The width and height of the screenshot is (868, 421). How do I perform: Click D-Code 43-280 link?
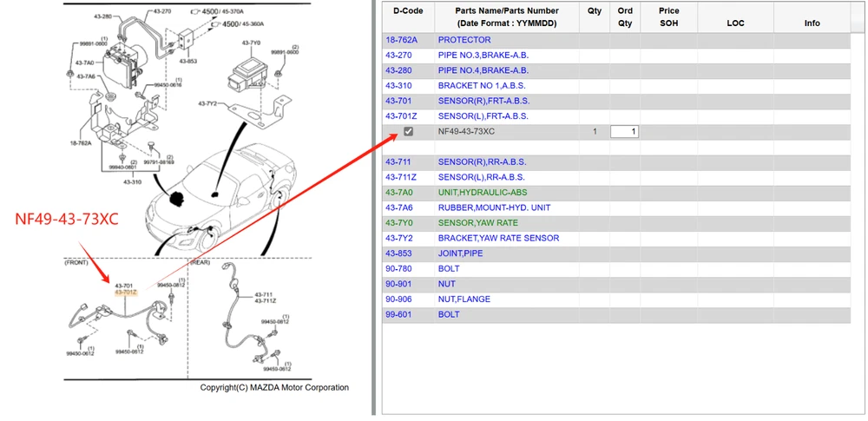pyautogui.click(x=398, y=70)
